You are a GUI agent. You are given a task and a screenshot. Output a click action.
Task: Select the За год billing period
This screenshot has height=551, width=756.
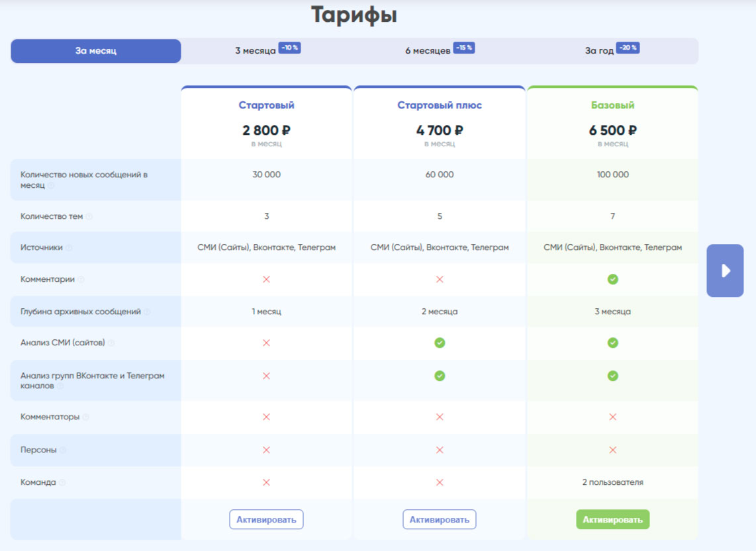pyautogui.click(x=599, y=51)
